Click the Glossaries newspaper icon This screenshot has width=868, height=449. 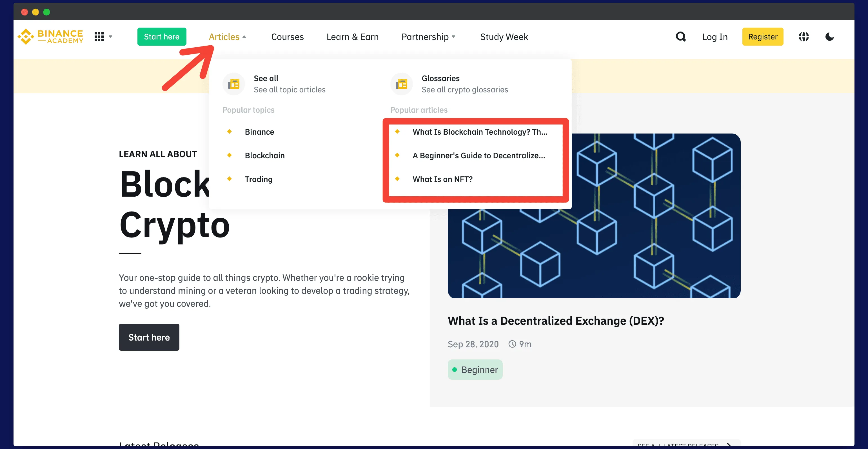[401, 84]
